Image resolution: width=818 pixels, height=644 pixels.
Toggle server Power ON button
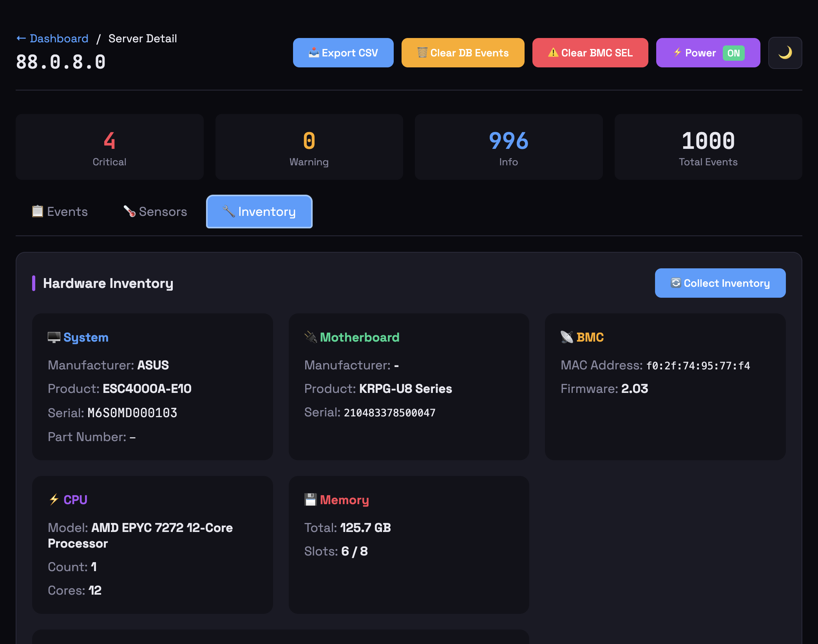pyautogui.click(x=708, y=53)
